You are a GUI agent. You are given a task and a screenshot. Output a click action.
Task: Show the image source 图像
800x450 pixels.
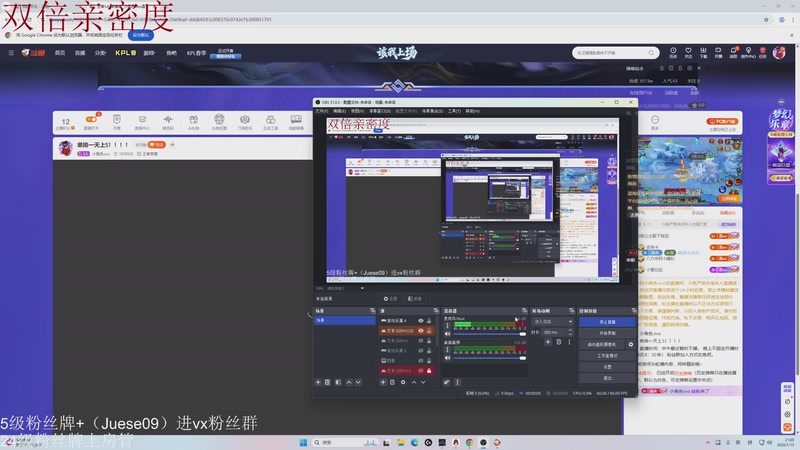pyautogui.click(x=421, y=360)
